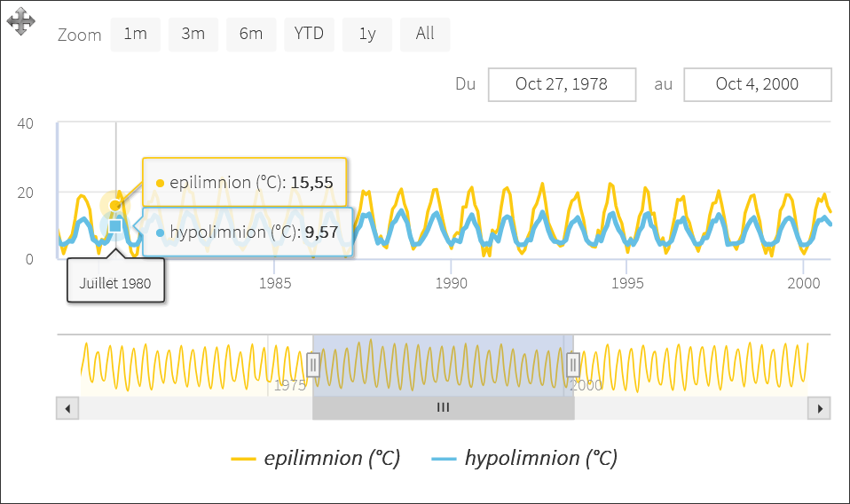Click the scrollbar thumb grip

coord(443,408)
